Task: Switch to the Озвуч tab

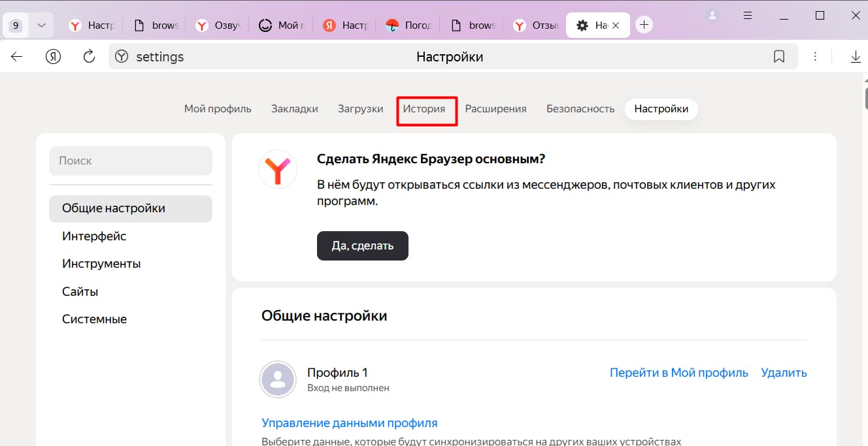Action: [218, 25]
